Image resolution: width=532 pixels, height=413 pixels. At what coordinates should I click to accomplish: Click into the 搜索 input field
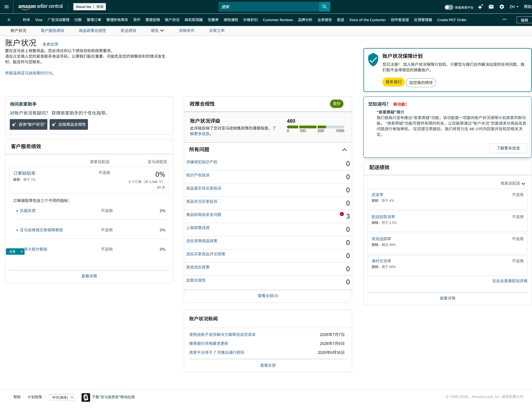coord(269,7)
